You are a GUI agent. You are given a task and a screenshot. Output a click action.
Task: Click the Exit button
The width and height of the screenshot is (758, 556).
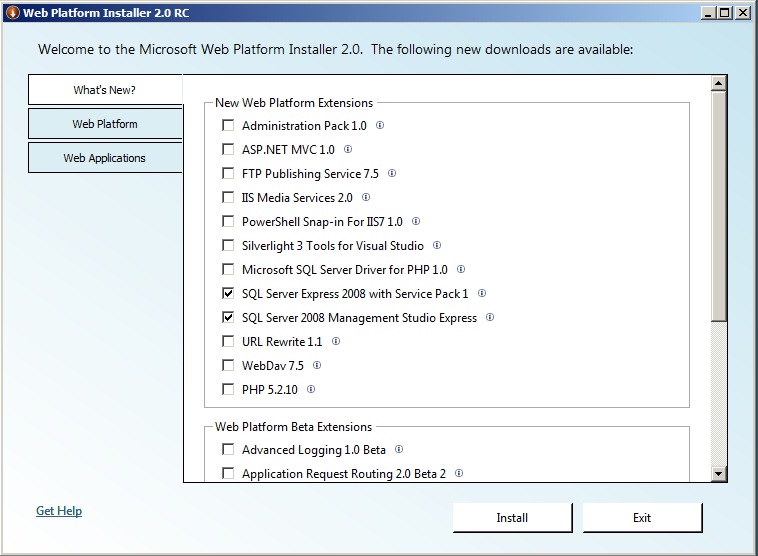pyautogui.click(x=642, y=518)
